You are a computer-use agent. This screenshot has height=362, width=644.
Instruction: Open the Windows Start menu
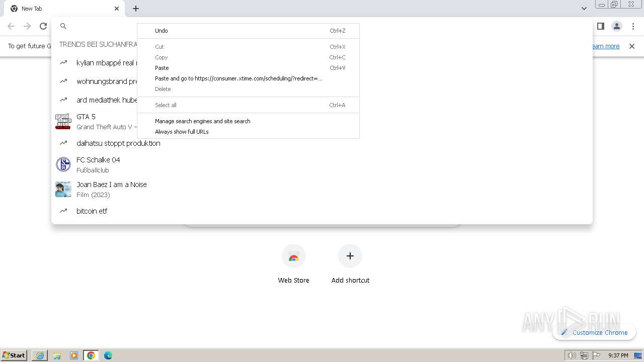[x=14, y=355]
